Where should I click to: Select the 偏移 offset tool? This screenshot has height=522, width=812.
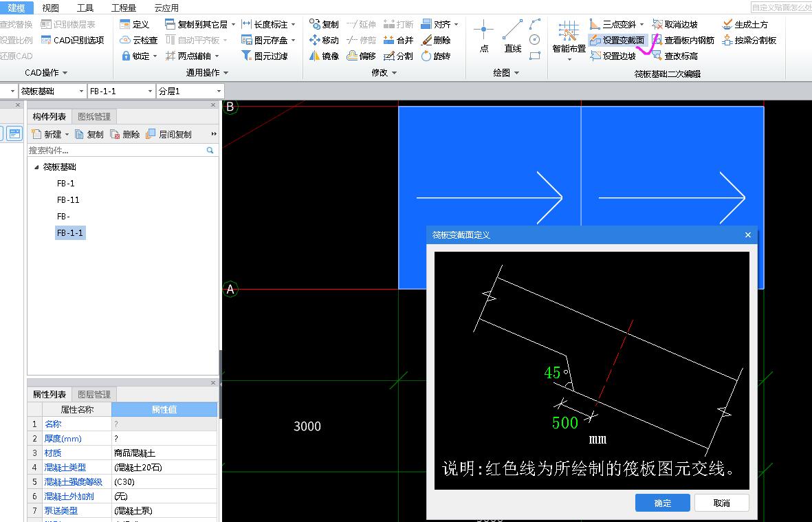[x=362, y=56]
